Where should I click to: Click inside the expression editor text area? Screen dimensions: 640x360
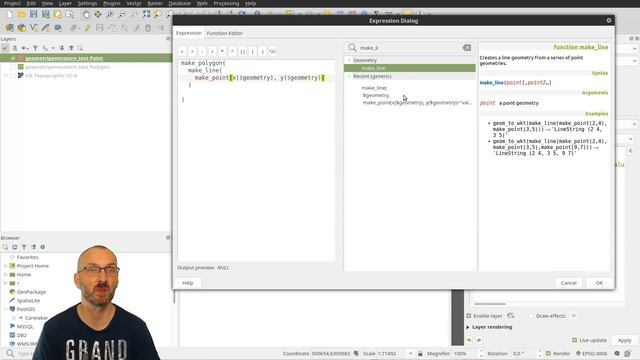(256, 161)
